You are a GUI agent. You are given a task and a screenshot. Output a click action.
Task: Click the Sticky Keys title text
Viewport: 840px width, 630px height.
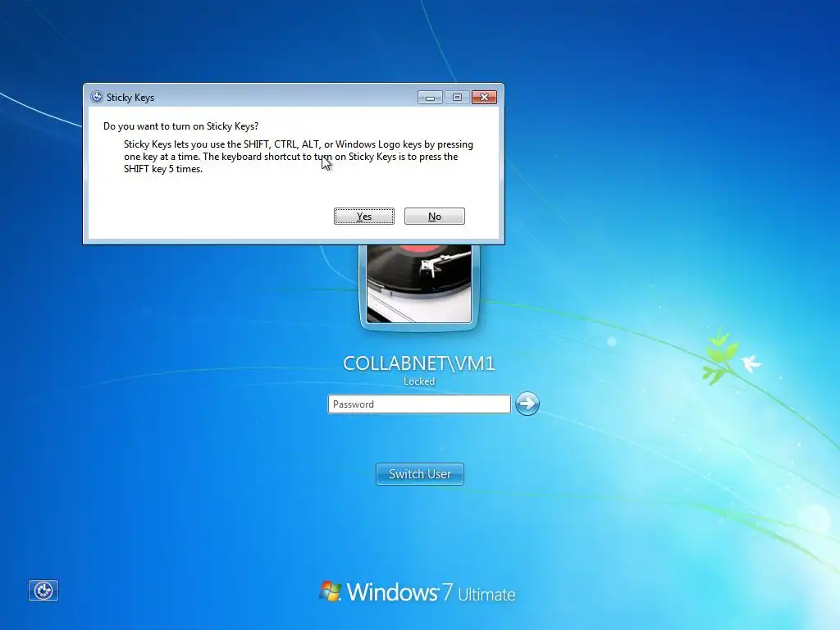130,98
